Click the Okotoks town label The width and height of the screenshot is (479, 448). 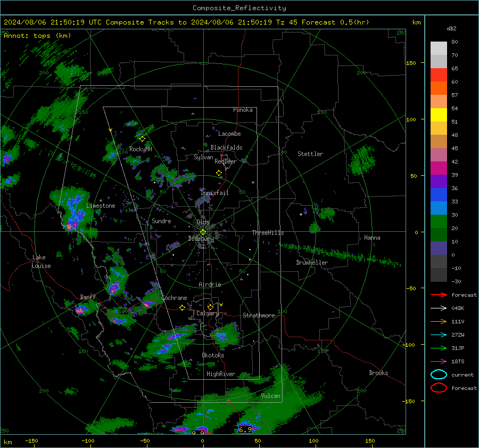pos(213,355)
